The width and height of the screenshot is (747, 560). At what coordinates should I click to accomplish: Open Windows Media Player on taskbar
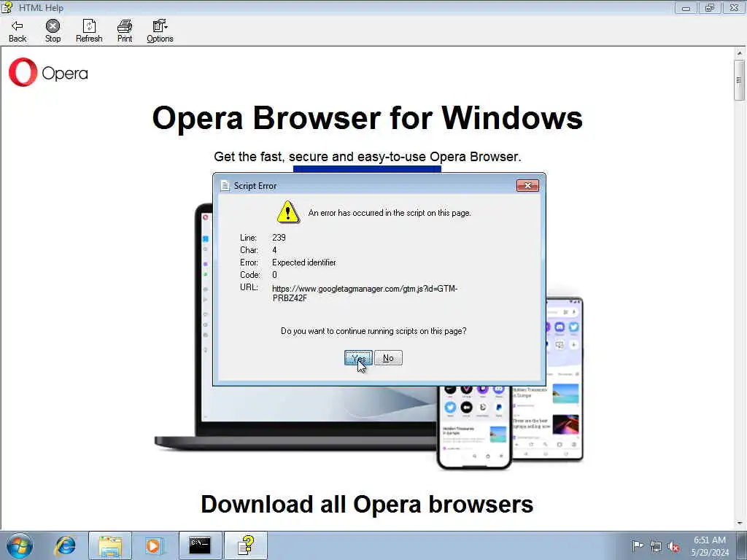coord(153,545)
